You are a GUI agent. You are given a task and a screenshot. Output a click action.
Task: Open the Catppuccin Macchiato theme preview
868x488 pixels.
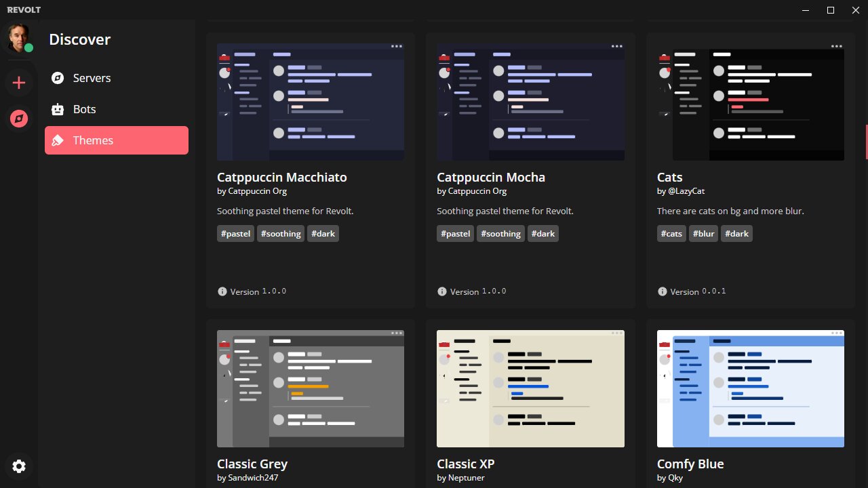(311, 102)
